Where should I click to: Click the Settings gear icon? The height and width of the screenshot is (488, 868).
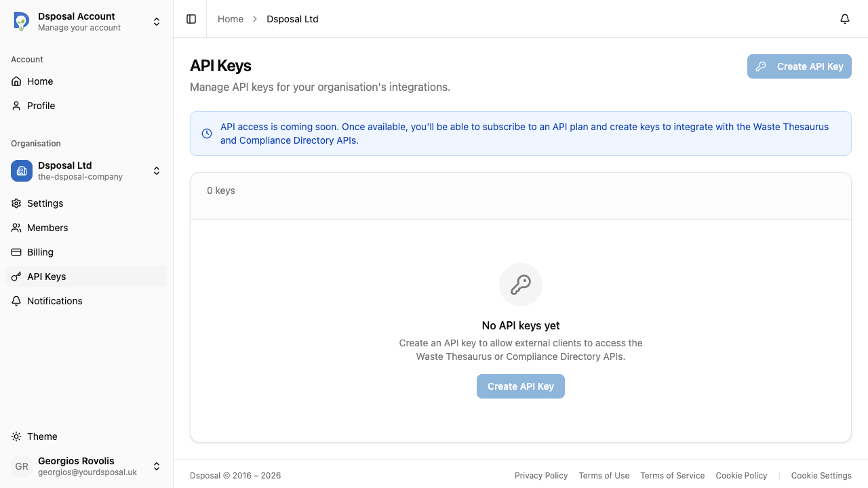[x=16, y=203]
